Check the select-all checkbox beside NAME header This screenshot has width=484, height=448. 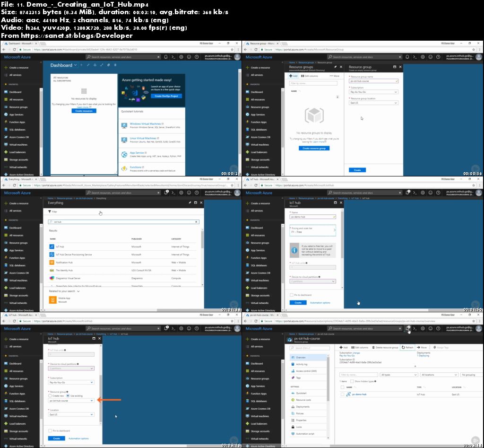tap(342, 387)
